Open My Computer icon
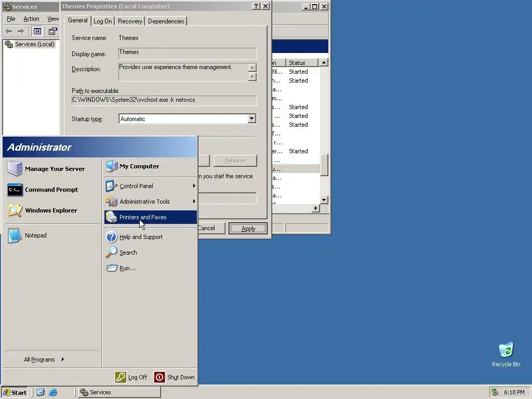Image resolution: width=532 pixels, height=399 pixels. click(111, 166)
